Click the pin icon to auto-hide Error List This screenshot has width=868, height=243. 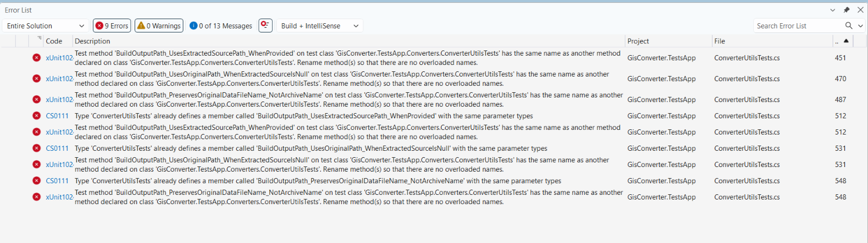tap(846, 10)
